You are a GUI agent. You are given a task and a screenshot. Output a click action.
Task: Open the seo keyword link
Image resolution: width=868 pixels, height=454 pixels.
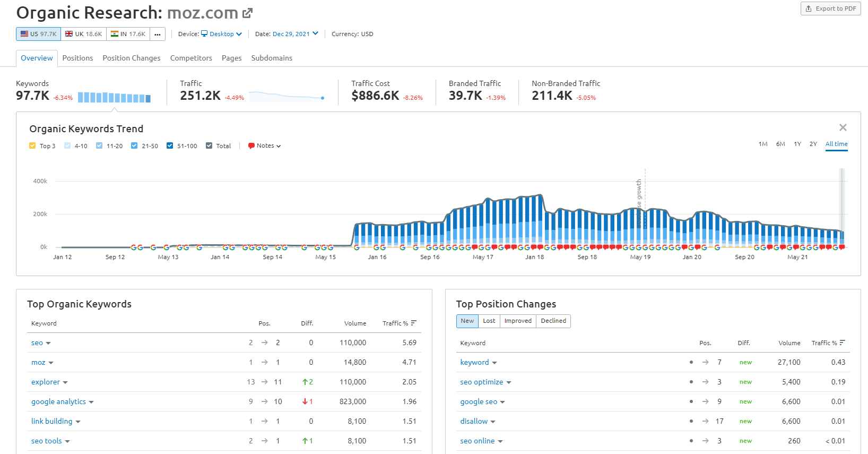coord(37,342)
